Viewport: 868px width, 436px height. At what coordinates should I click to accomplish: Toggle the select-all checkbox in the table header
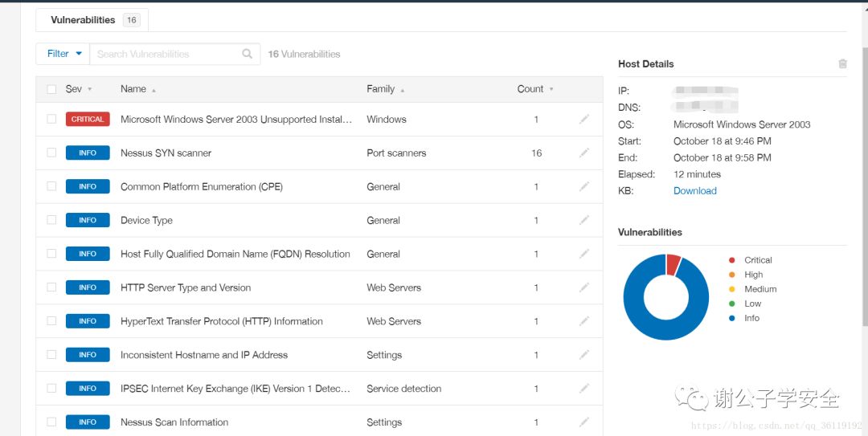(51, 89)
